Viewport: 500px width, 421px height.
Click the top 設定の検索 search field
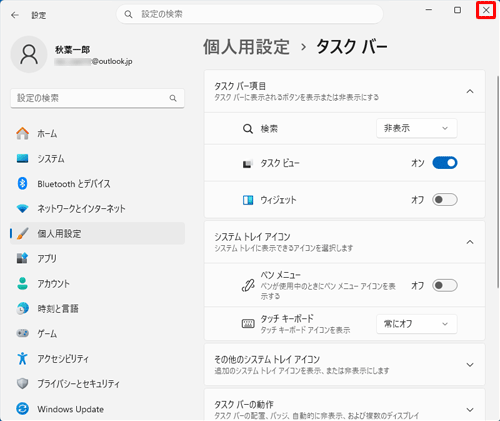(250, 14)
